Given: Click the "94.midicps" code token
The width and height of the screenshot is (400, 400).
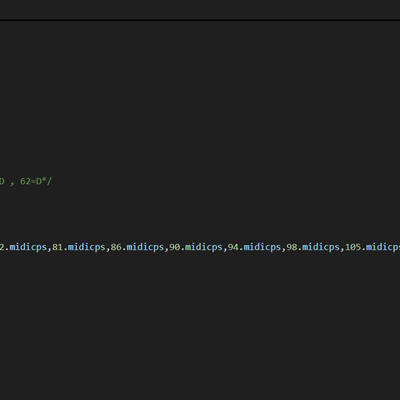Looking at the screenshot, I should click(255, 247).
